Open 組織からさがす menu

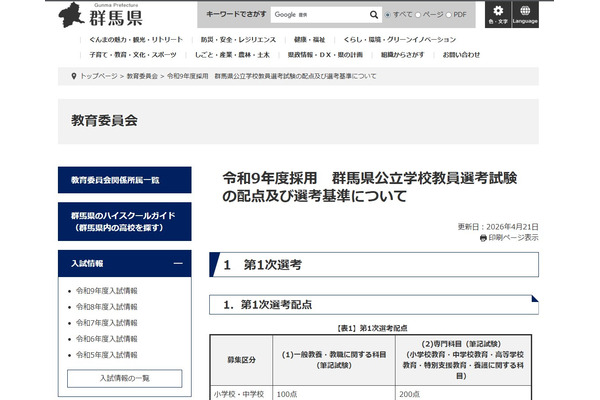click(403, 55)
